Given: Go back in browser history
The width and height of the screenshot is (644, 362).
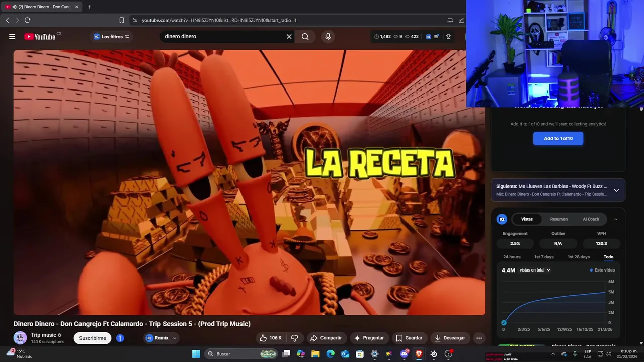Looking at the screenshot, I should (x=7, y=20).
